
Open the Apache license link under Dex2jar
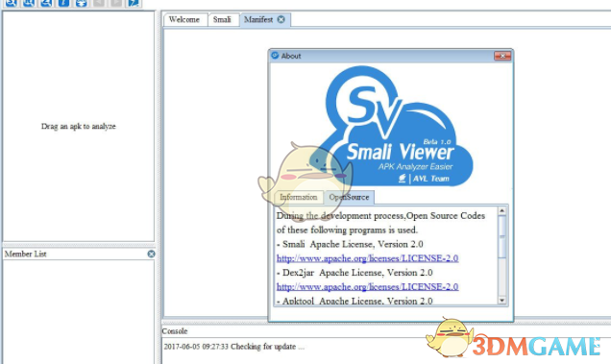(x=367, y=287)
